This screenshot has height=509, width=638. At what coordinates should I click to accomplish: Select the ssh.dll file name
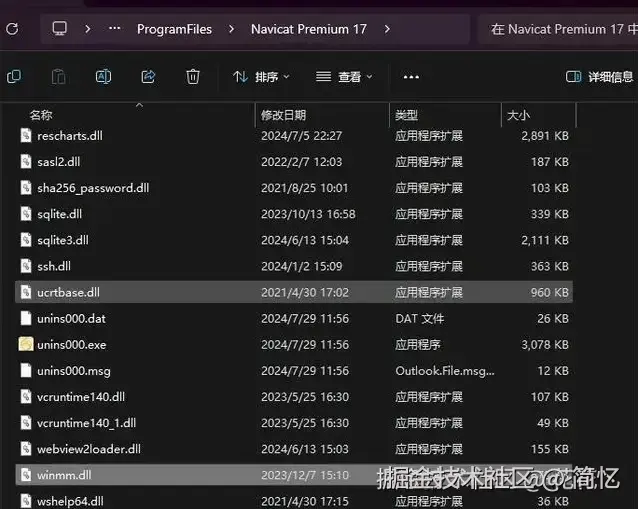coord(54,266)
